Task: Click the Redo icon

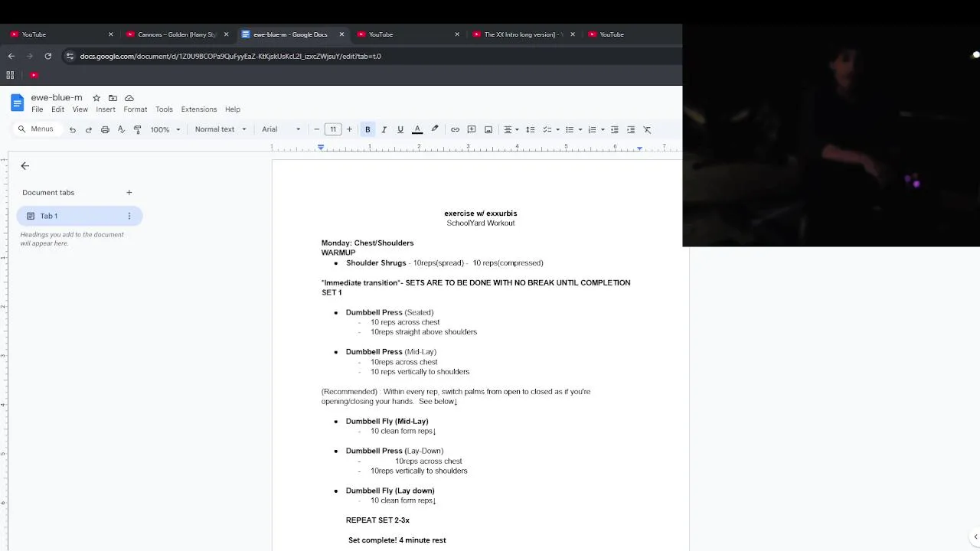Action: click(89, 129)
